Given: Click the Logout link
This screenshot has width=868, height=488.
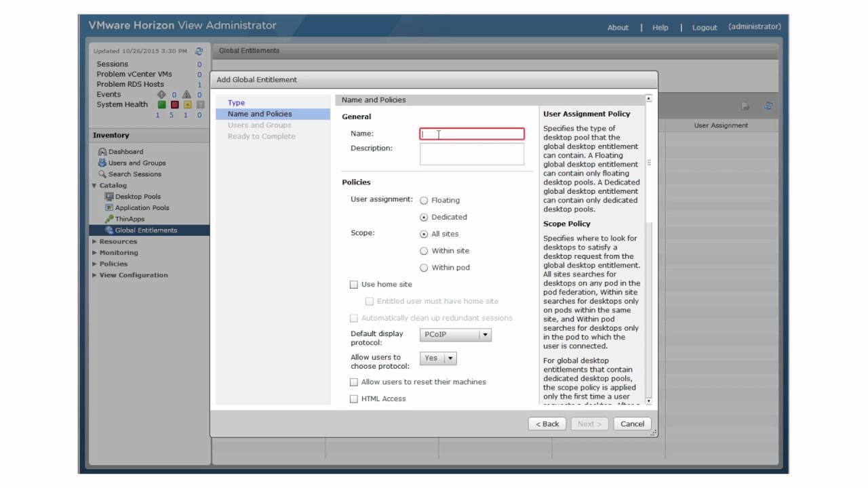Looking at the screenshot, I should 705,28.
